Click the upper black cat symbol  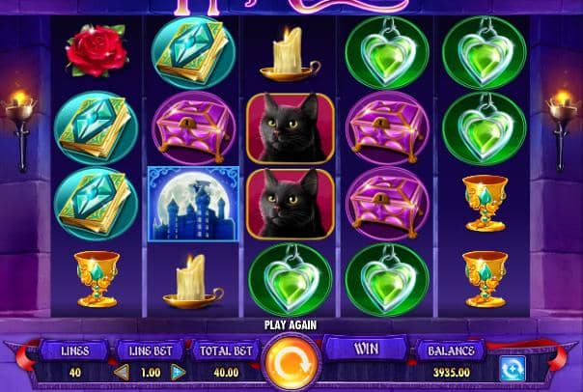tap(291, 128)
